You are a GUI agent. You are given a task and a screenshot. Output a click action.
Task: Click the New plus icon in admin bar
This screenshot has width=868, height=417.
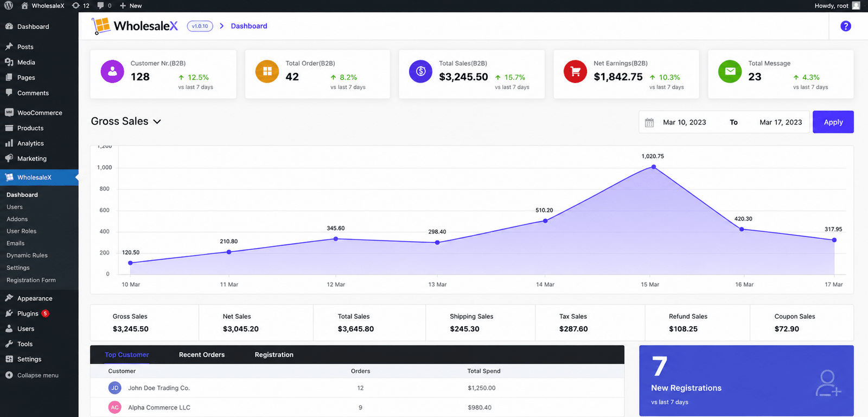click(x=123, y=5)
